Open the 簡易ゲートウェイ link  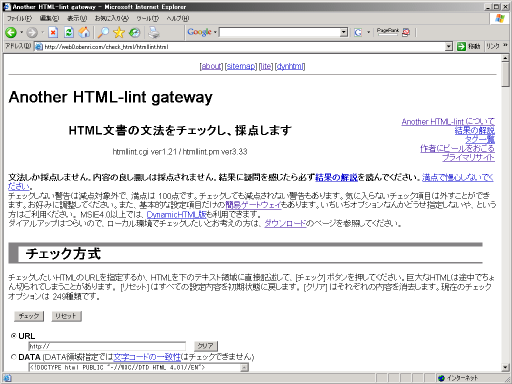[253, 205]
